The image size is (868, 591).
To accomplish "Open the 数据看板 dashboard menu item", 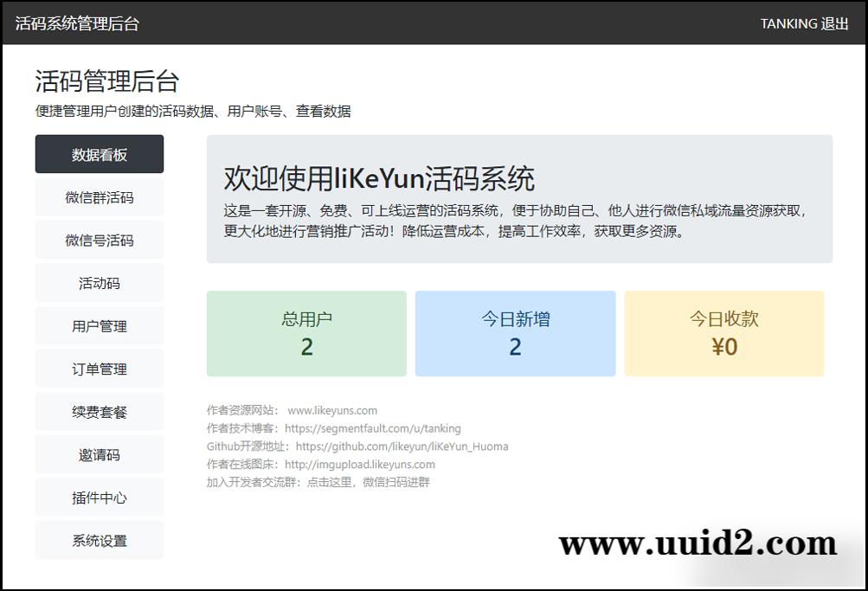I will point(100,155).
